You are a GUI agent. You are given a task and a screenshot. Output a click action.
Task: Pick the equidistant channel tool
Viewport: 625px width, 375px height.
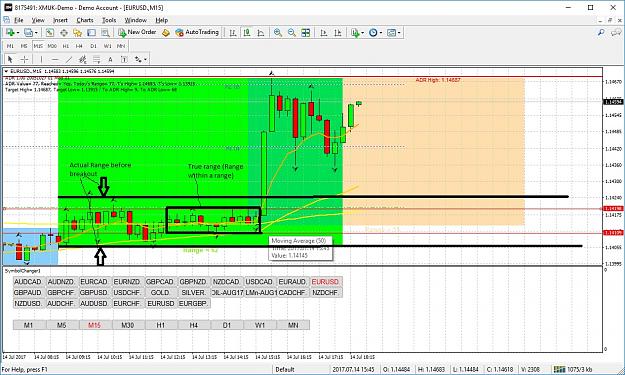point(83,59)
